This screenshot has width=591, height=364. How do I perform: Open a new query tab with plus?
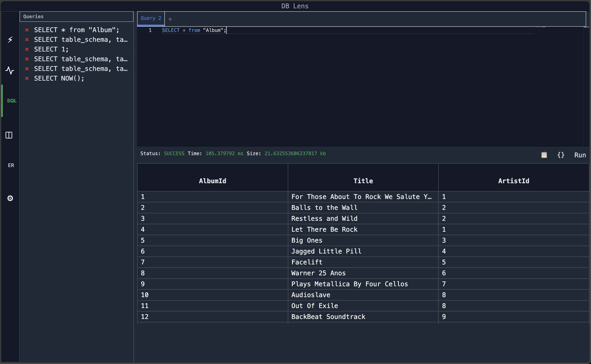point(170,19)
